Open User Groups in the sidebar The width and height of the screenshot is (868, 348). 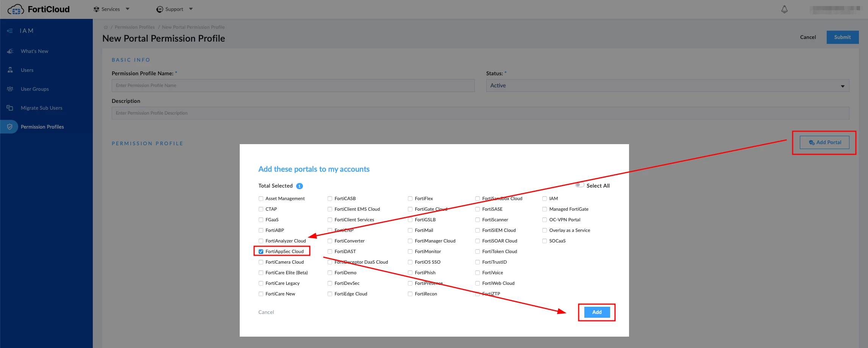35,89
